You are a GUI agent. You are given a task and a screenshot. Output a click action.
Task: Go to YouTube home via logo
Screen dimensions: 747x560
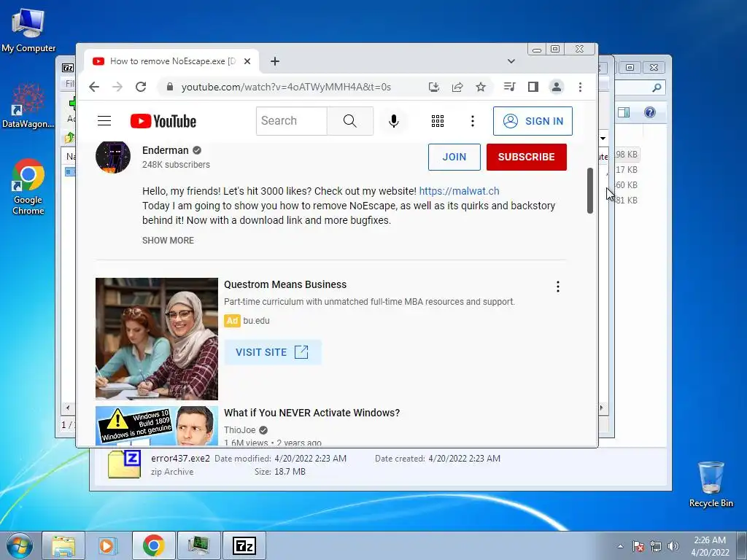tap(163, 121)
